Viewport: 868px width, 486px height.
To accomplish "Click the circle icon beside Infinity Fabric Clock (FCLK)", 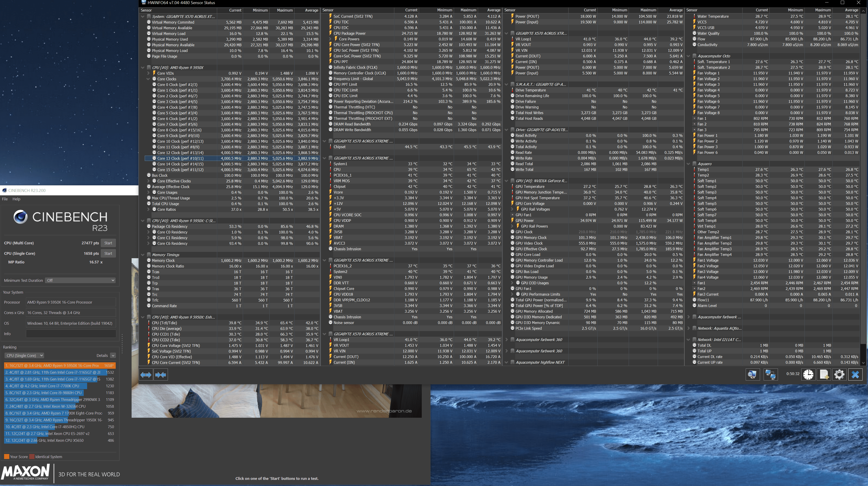I will click(331, 67).
